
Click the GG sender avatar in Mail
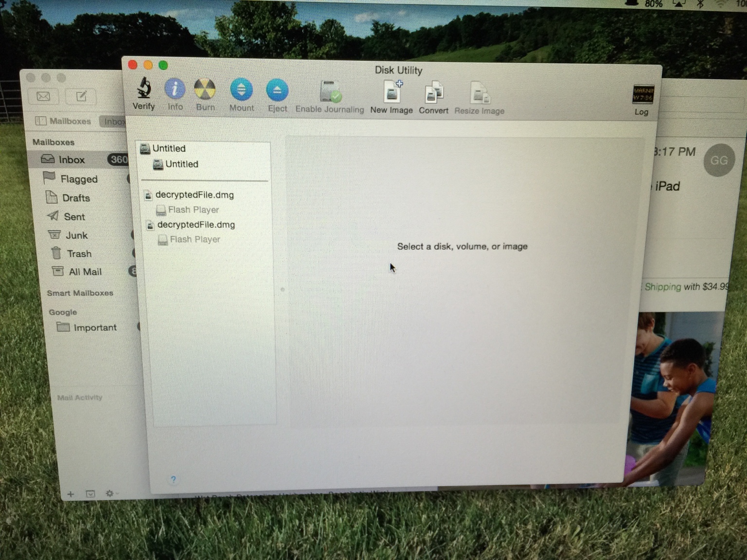719,160
